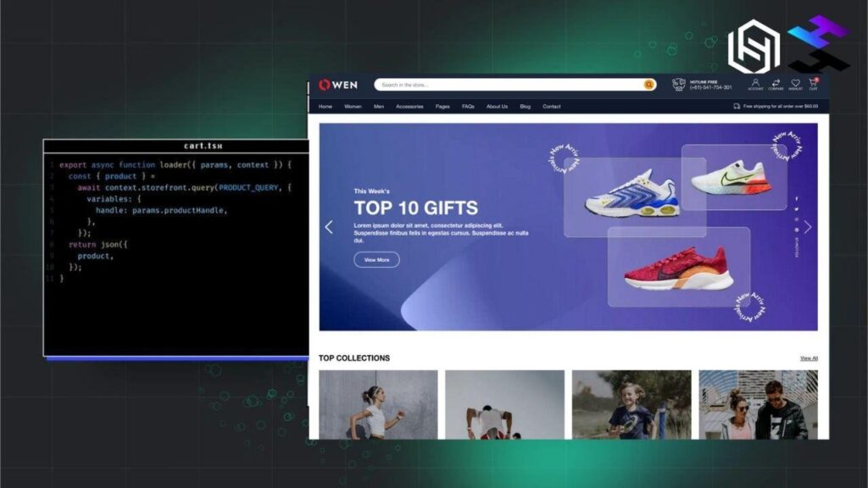This screenshot has width=868, height=488.
Task: Open the Wishlist heart icon
Action: 795,84
